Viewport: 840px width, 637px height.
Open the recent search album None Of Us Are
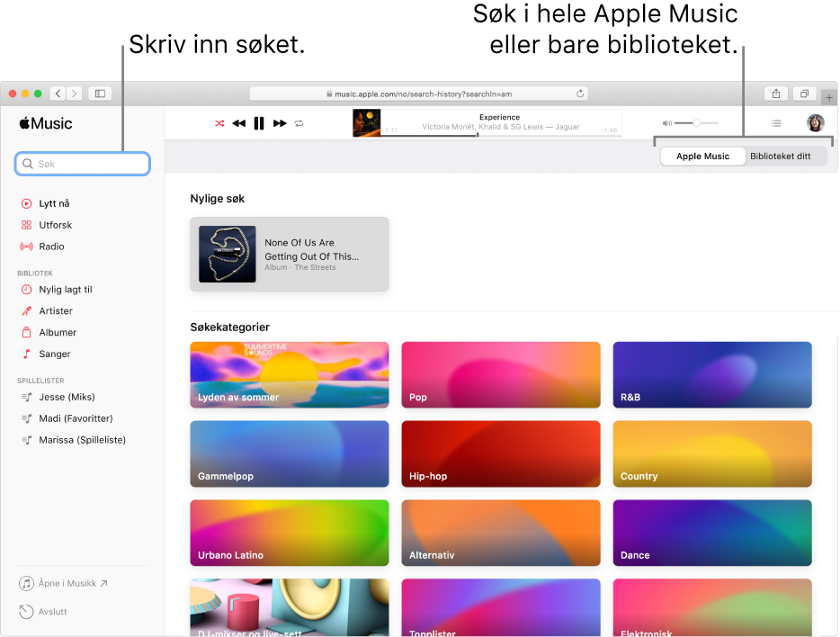pyautogui.click(x=290, y=254)
